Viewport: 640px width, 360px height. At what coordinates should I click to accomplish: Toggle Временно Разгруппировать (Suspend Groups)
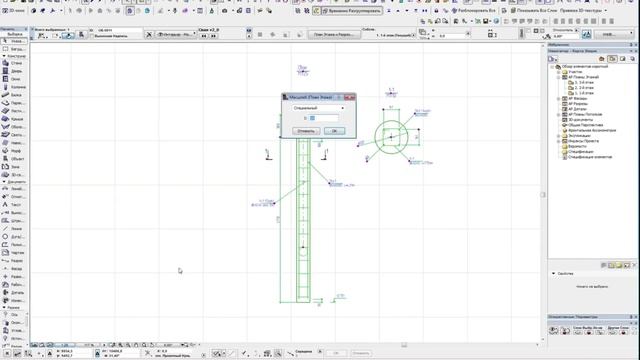[x=352, y=11]
